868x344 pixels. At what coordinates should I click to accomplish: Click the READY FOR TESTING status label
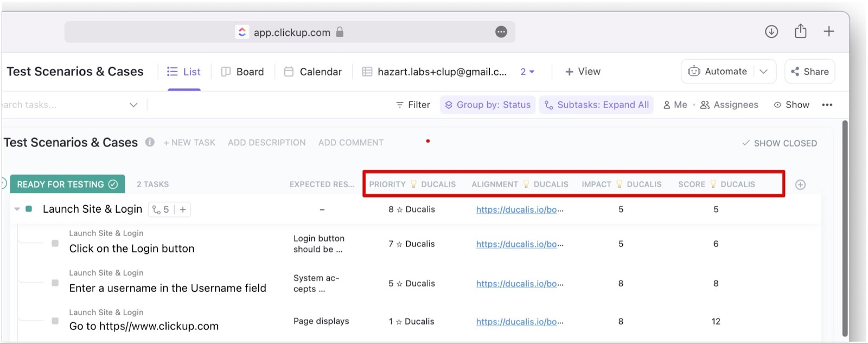tap(67, 184)
